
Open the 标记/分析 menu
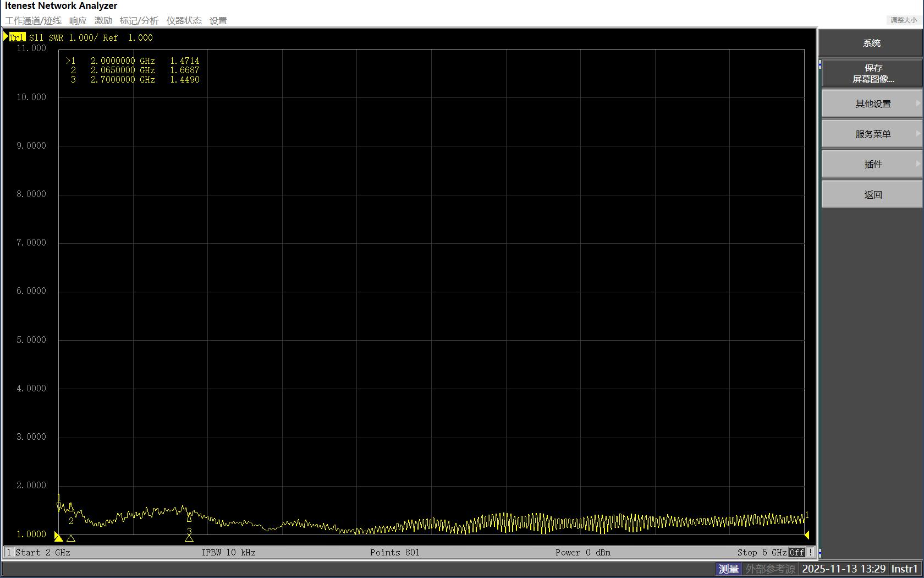pyautogui.click(x=139, y=20)
